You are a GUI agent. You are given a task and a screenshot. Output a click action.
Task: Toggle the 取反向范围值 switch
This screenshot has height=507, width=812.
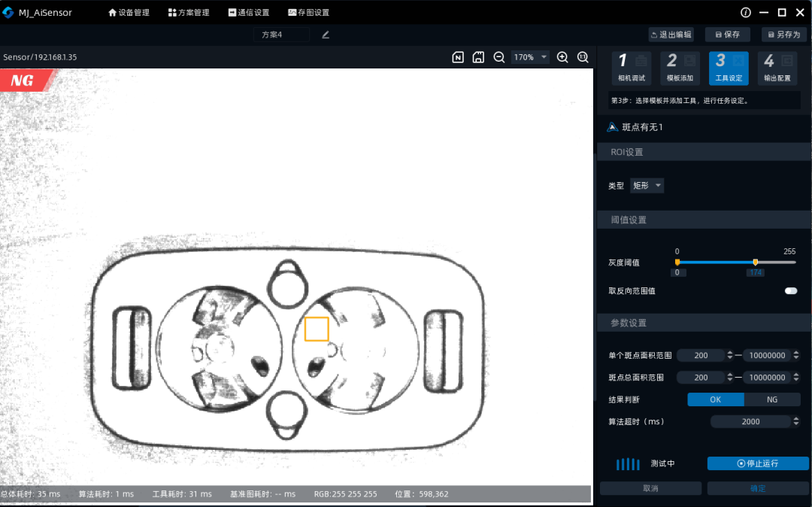point(790,290)
